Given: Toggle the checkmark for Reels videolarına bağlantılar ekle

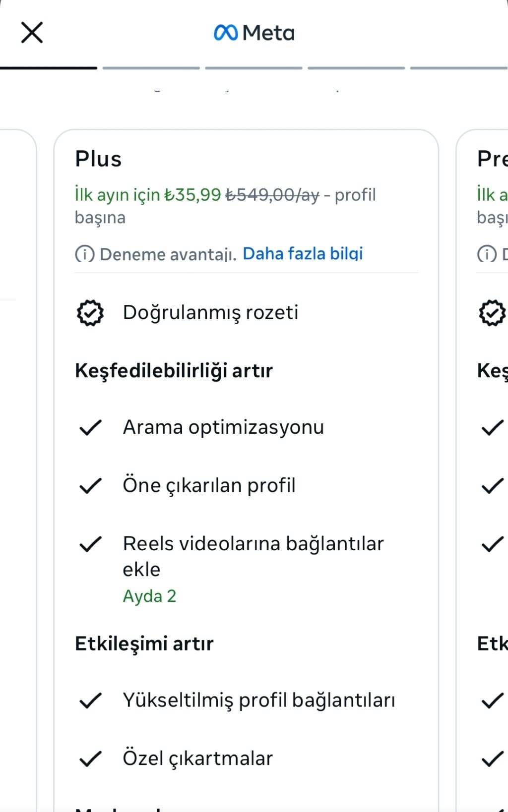Looking at the screenshot, I should point(90,544).
